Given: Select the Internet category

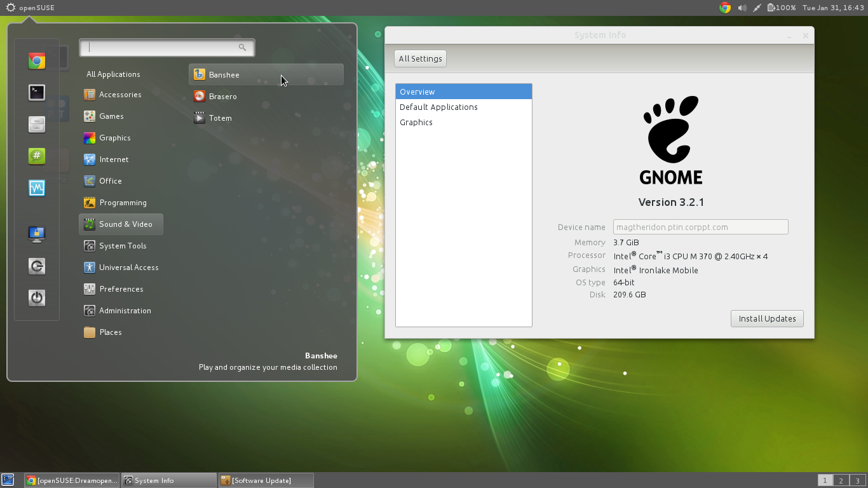Looking at the screenshot, I should tap(114, 159).
